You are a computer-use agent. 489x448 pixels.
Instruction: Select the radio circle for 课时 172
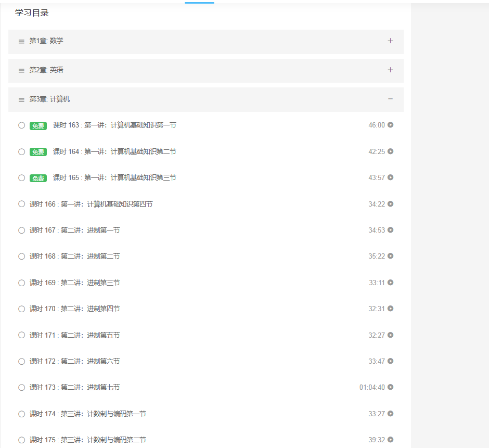21,362
